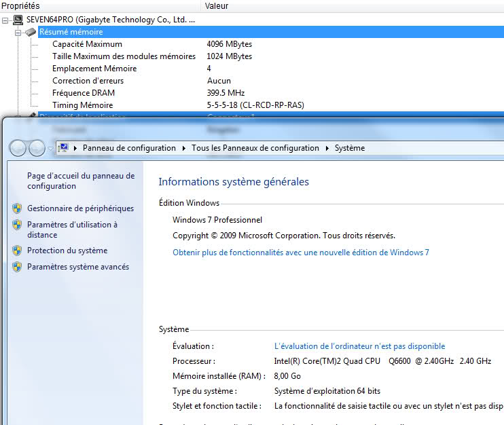Open Gestionnaire de périphériques
504x425 pixels.
80,208
